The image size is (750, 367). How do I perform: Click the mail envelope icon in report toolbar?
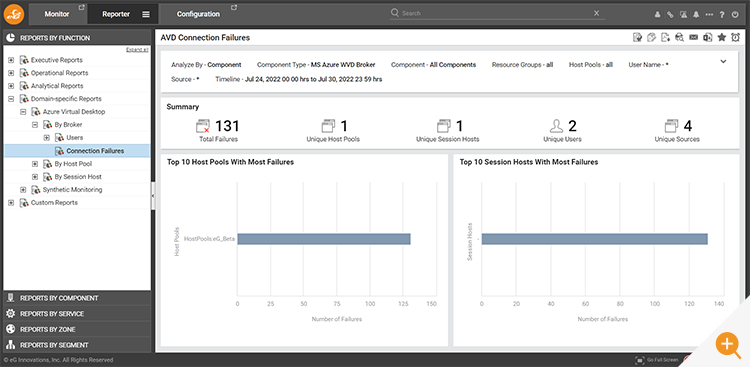coord(693,37)
